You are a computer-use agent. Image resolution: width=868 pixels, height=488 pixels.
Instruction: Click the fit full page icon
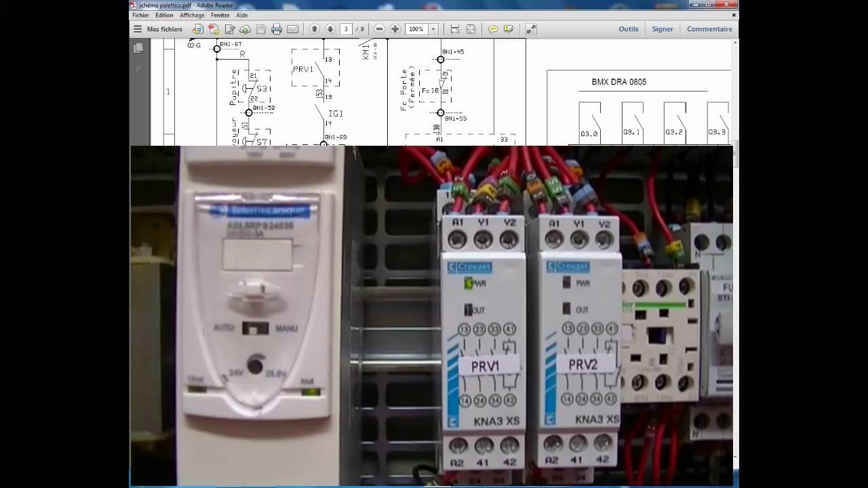[471, 29]
